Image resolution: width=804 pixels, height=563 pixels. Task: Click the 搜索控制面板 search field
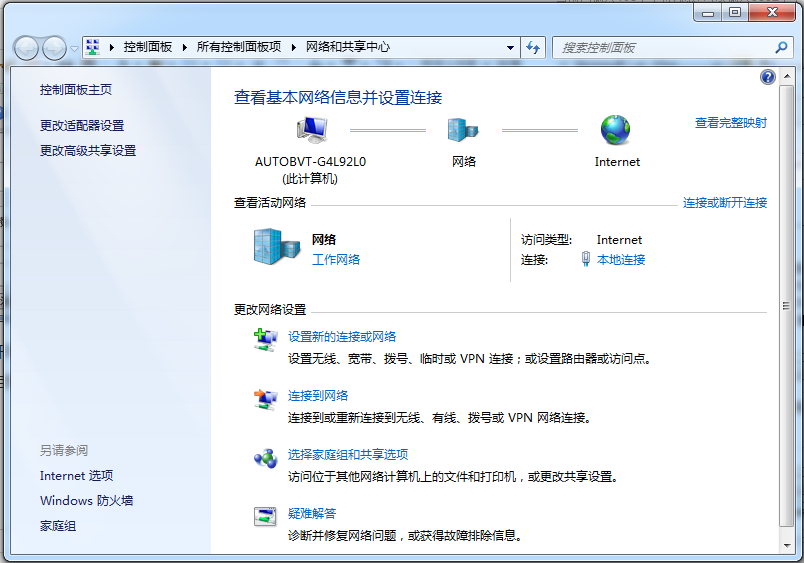pyautogui.click(x=663, y=47)
